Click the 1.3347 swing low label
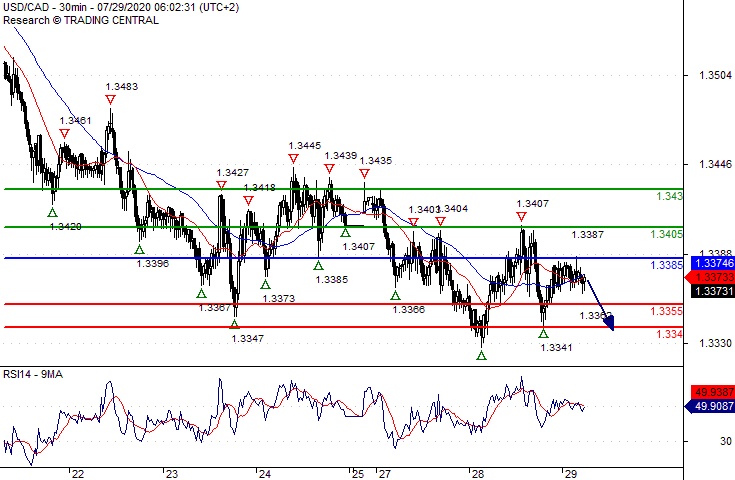This screenshot has width=735, height=480. [248, 338]
